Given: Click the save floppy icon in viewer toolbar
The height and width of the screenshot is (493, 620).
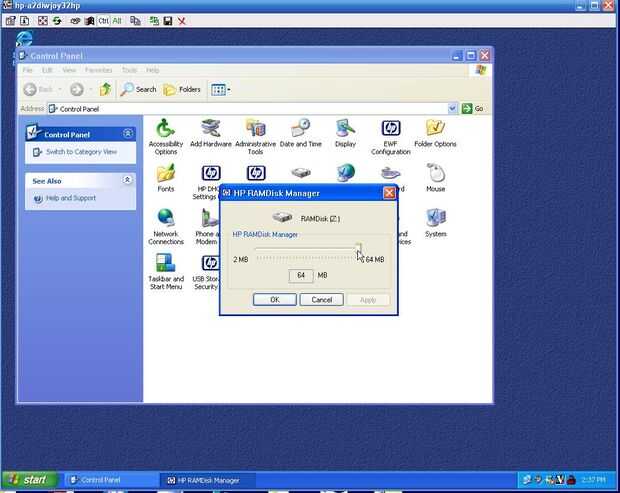Looking at the screenshot, I should 168,21.
